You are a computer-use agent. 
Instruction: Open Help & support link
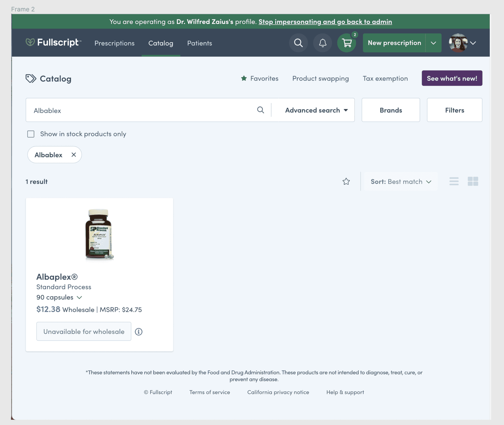(x=345, y=392)
